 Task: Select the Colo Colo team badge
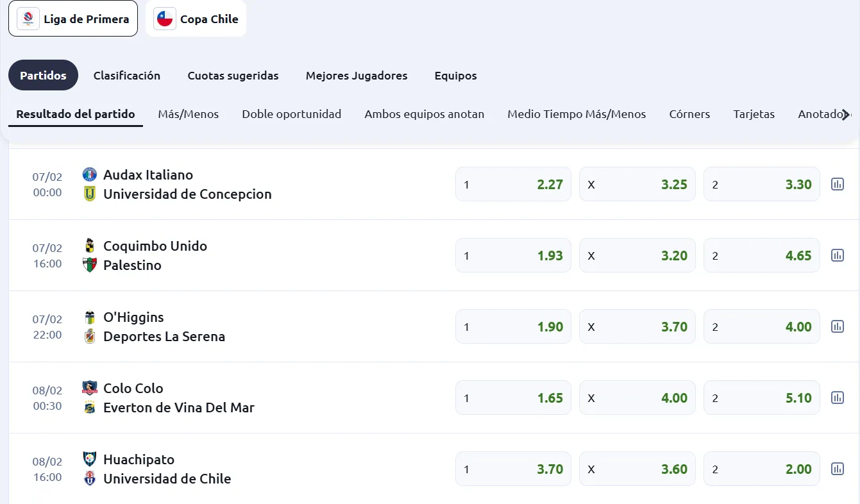(x=89, y=387)
